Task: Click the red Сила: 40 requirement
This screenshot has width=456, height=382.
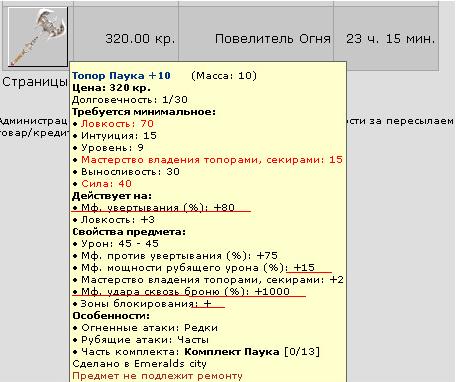Action: 106,184
